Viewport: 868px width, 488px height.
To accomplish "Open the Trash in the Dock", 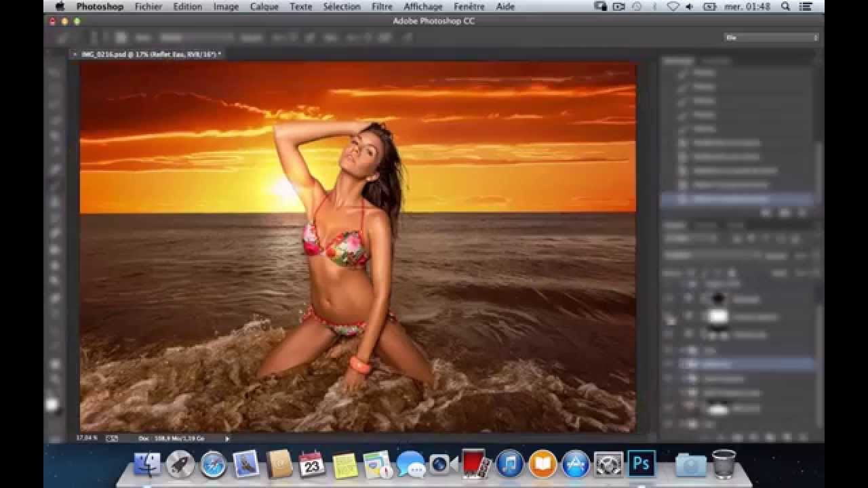I will click(724, 464).
